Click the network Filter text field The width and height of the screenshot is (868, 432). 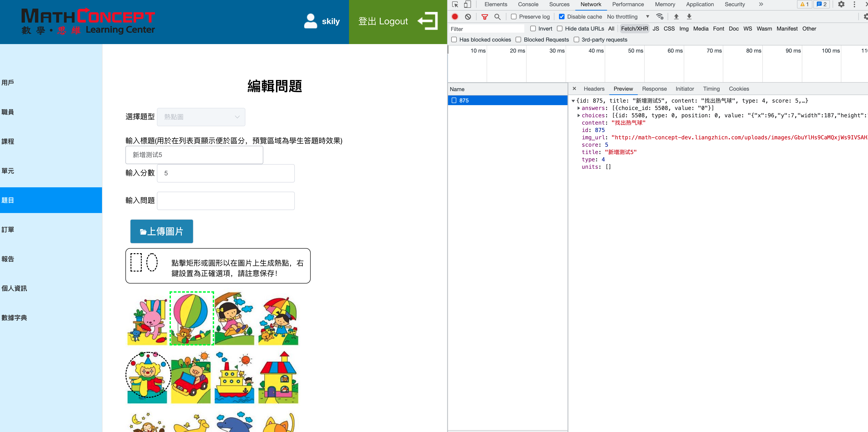[x=487, y=29]
